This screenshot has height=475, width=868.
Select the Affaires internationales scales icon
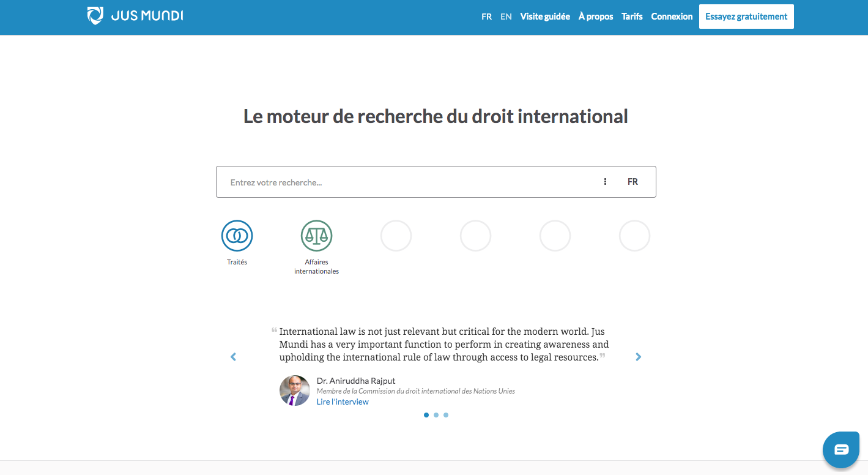coord(316,236)
